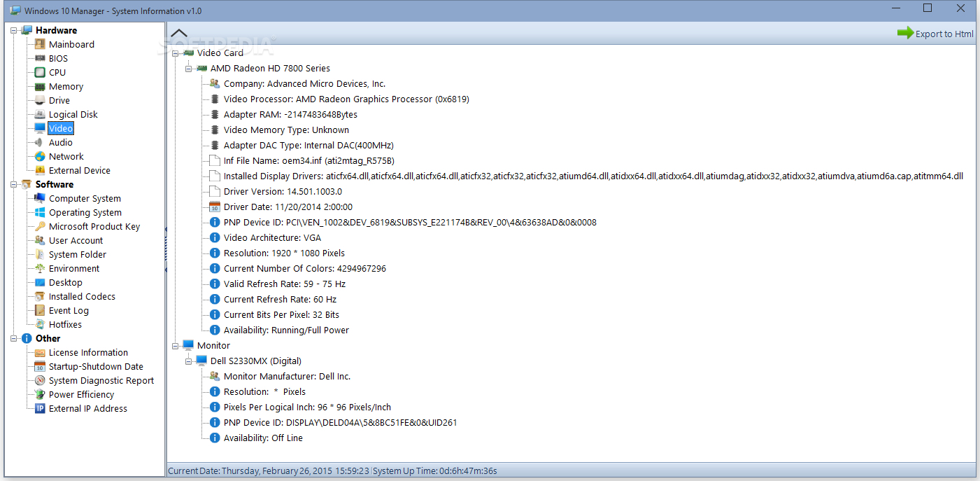Viewport: 980px width, 481px height.
Task: Click the splitter collapse handle beside sidebar
Action: pyautogui.click(x=166, y=249)
